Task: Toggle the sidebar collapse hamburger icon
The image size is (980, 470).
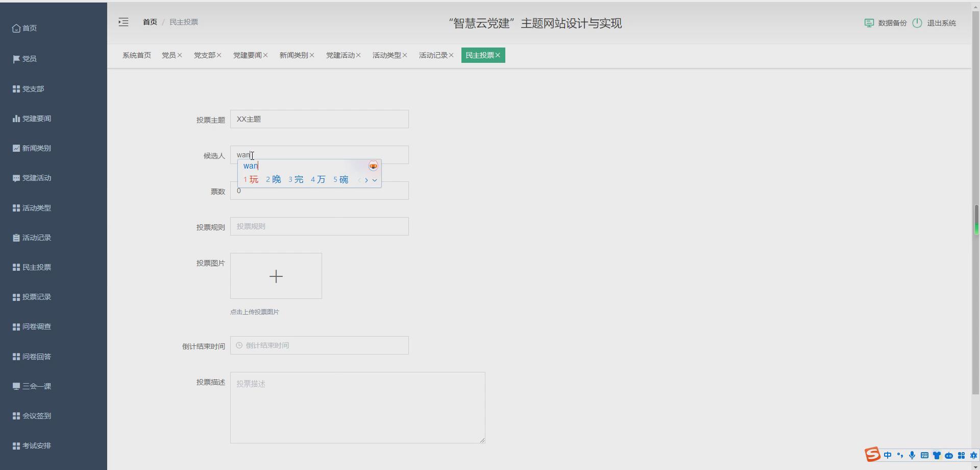Action: 124,22
